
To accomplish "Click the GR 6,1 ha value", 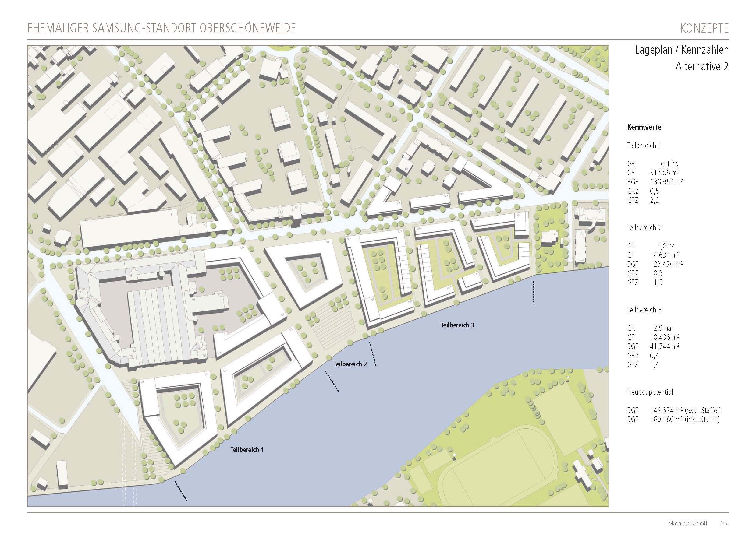I will click(x=669, y=163).
